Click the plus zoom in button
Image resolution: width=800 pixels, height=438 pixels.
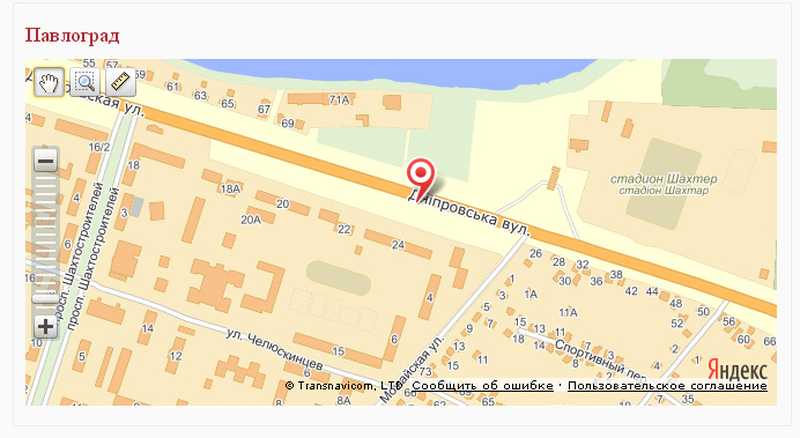tap(46, 327)
